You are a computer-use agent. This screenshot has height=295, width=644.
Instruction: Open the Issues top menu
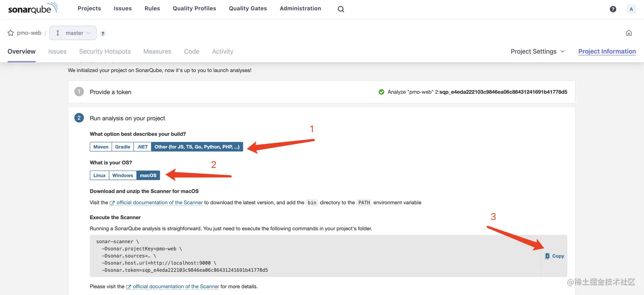[x=123, y=9]
